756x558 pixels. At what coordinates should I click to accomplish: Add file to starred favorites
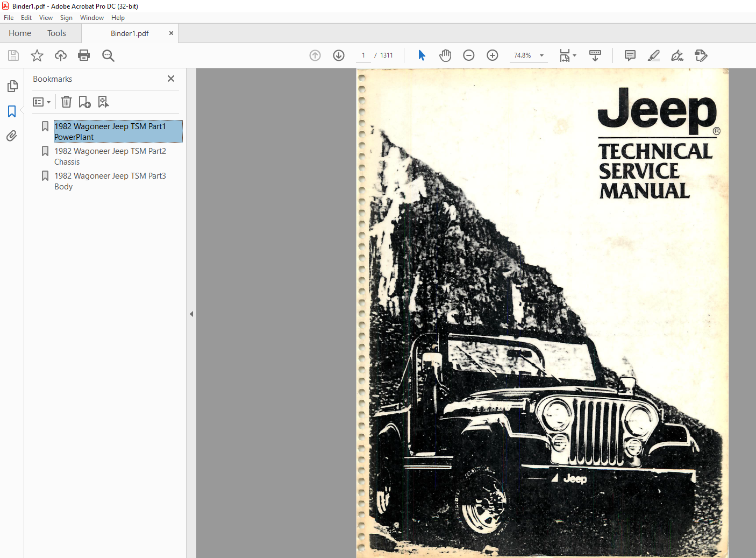(37, 55)
